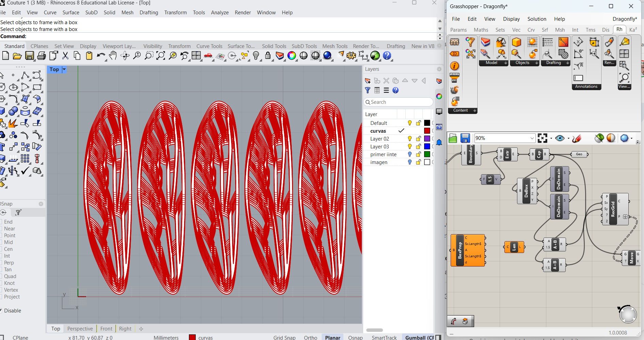This screenshot has width=644, height=340.
Task: Select the Pan hand tool
Action: point(113,56)
